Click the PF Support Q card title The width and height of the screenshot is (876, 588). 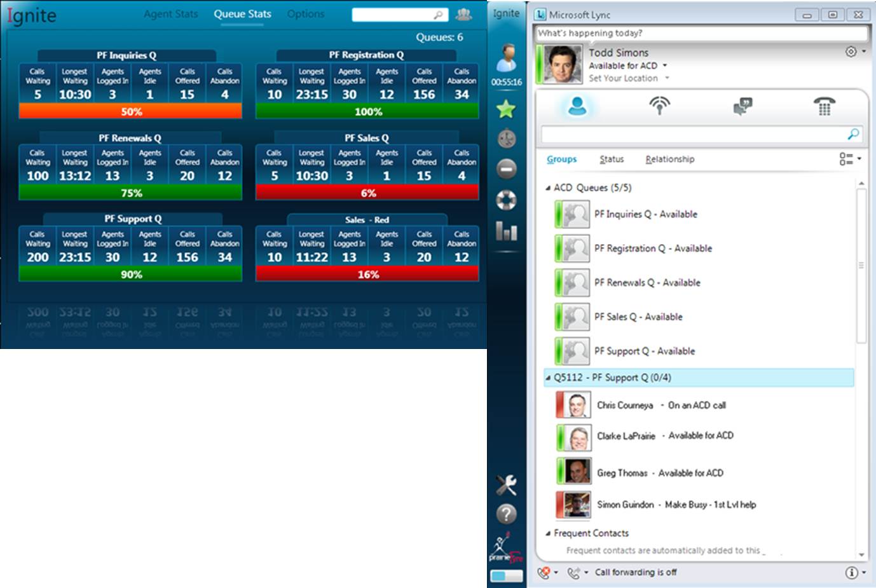[133, 219]
